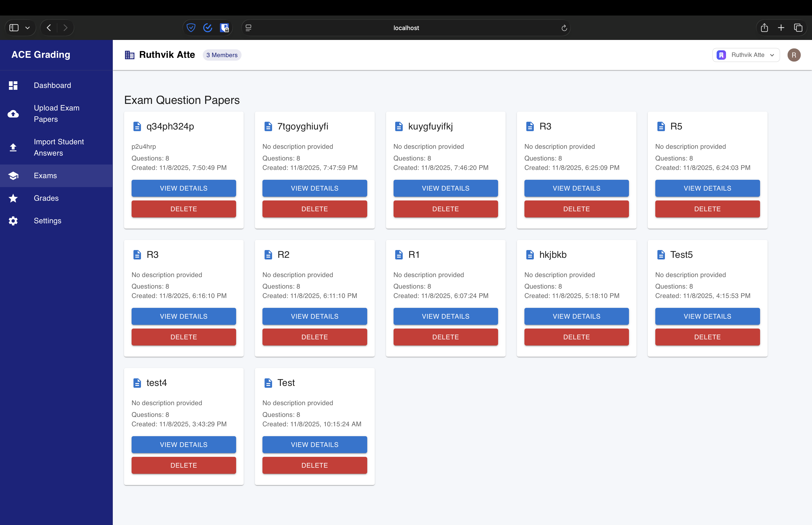Click the browser share icon
Screen dimensions: 812x525
coord(764,28)
